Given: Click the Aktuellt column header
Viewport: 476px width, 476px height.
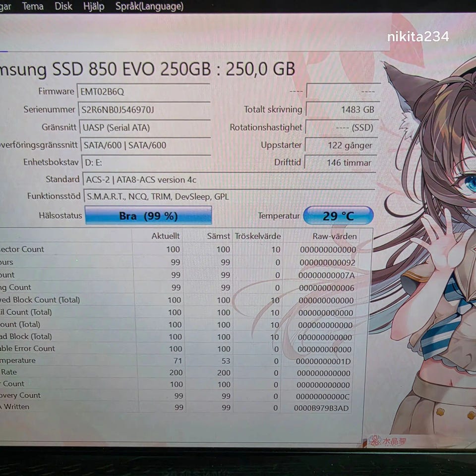Looking at the screenshot, I should 166,236.
